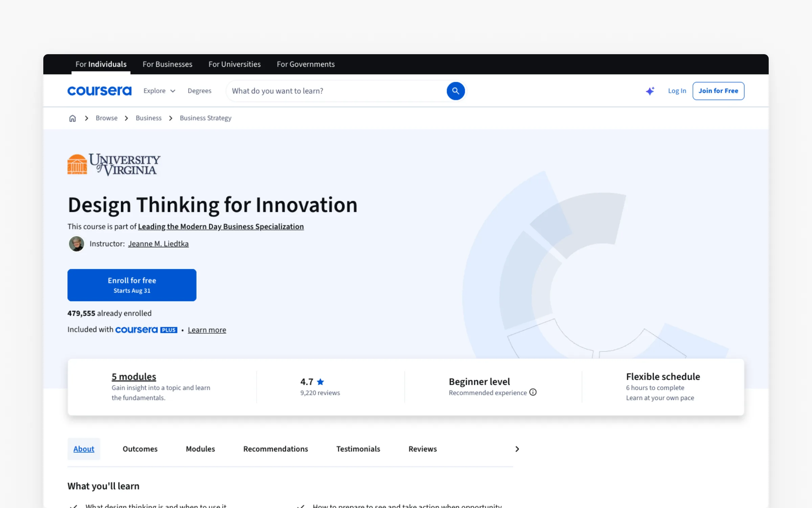Click the University of Virginia logo
The width and height of the screenshot is (812, 508).
pyautogui.click(x=114, y=165)
